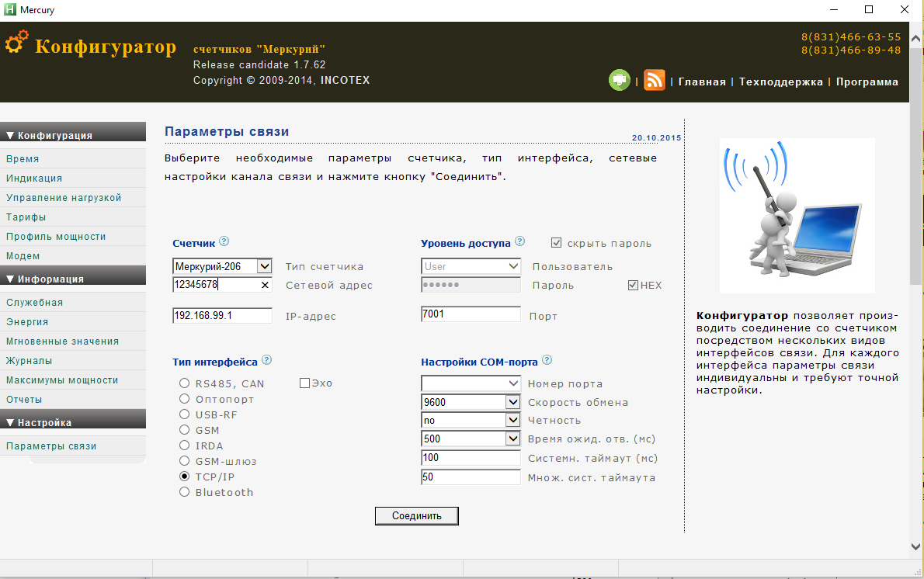This screenshot has height=579, width=924.
Task: Click the phone number 8(831)466-63-55
Action: [x=851, y=36]
